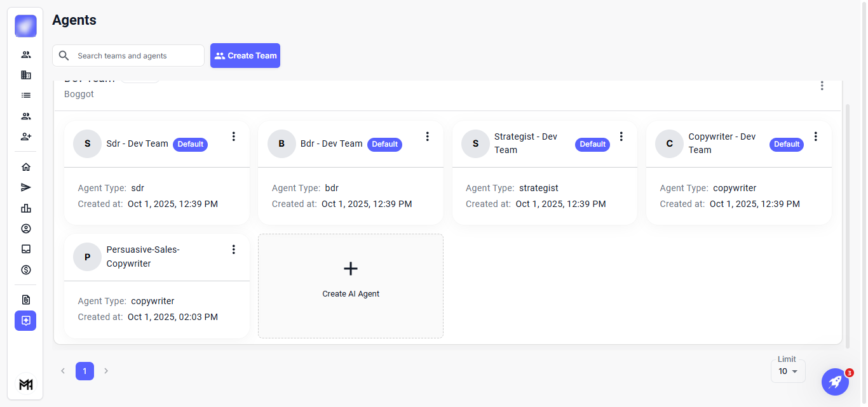868x407 pixels.
Task: Open options menu for Copywriter - Dev Team
Action: tap(815, 137)
